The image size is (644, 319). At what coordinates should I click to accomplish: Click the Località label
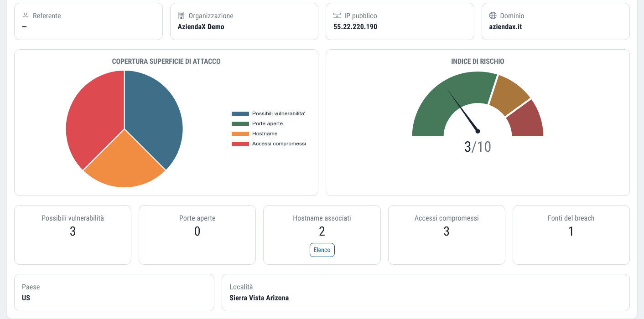coord(241,287)
